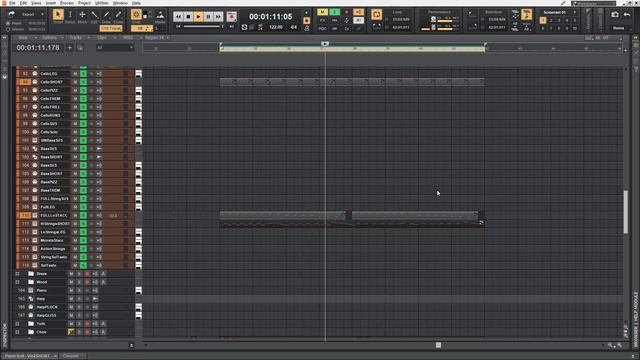Click the Now time marker on the ruler
The width and height of the screenshot is (640, 360).
pos(325,44)
